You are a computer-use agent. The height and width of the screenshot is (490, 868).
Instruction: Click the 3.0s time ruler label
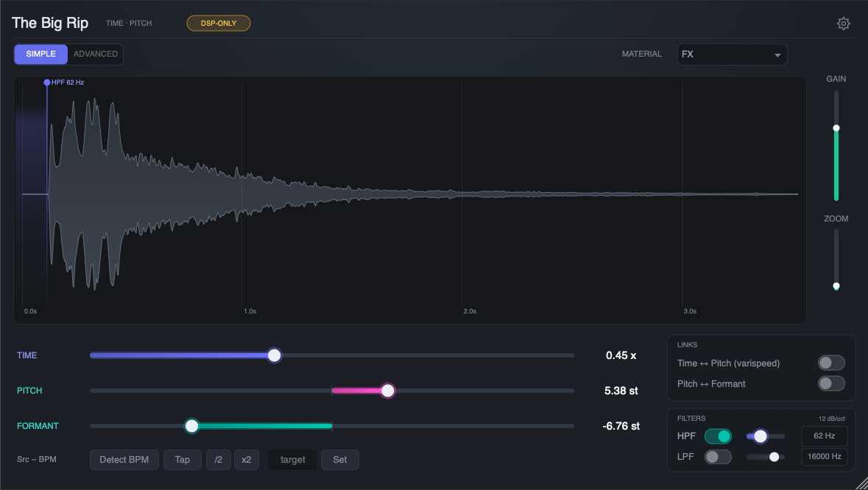point(690,311)
